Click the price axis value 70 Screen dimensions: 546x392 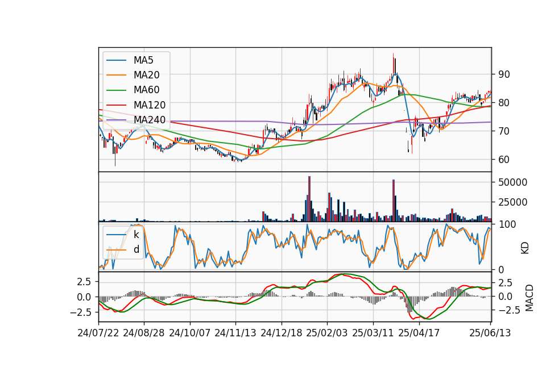pyautogui.click(x=504, y=131)
